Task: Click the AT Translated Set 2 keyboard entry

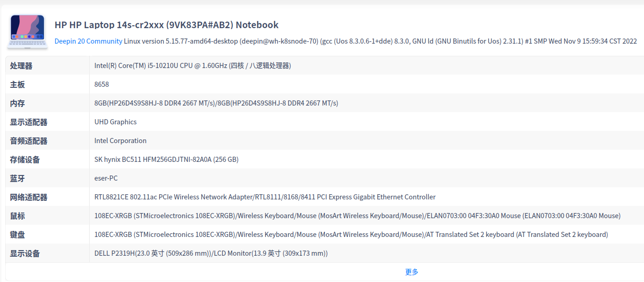Action: pyautogui.click(x=517, y=235)
